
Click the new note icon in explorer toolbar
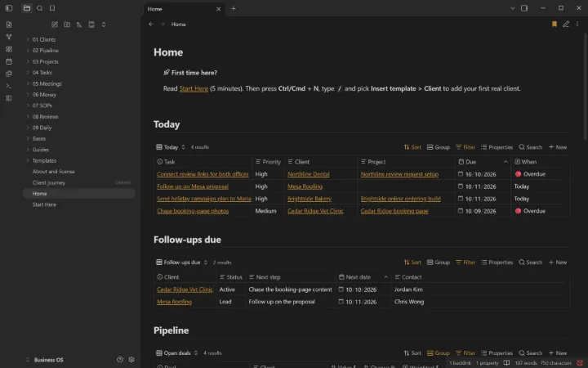coord(55,25)
